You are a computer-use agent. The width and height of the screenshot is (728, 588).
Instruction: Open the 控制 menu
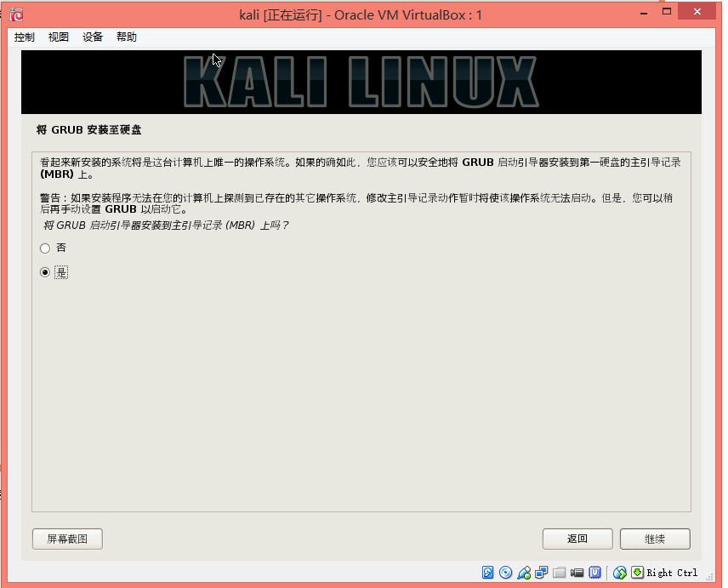[24, 37]
